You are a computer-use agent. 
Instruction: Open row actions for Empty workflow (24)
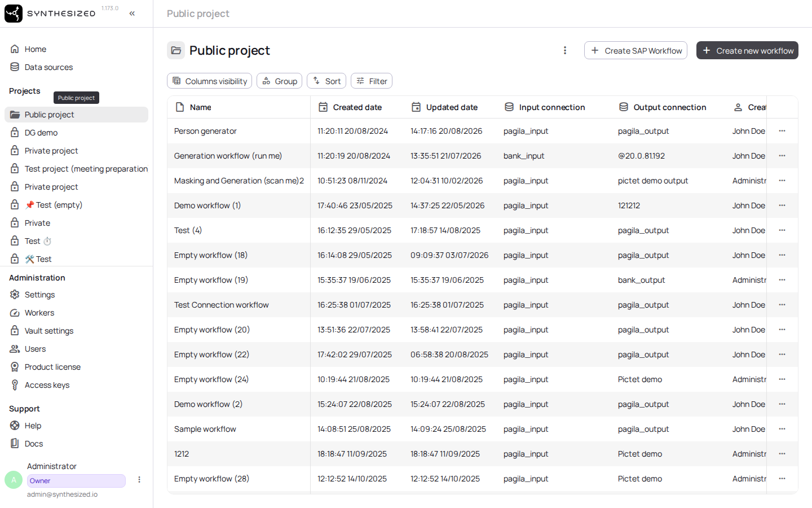coord(782,379)
